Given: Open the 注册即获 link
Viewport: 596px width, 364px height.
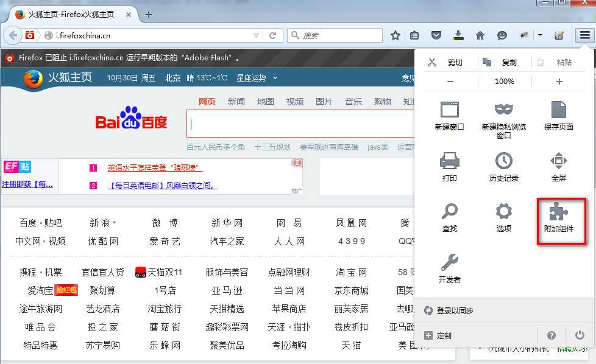Looking at the screenshot, I should pyautogui.click(x=27, y=184).
